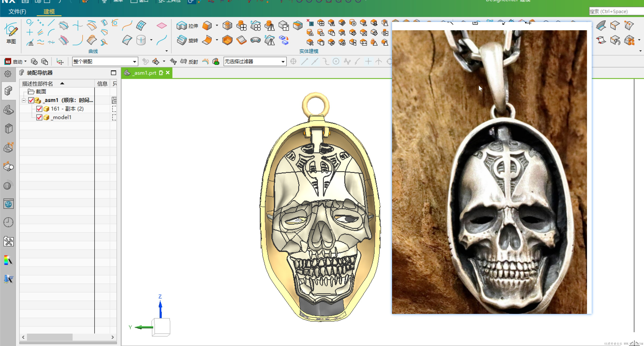Switch to the 建模 ribbon tab
This screenshot has height=346, width=644.
point(49,12)
